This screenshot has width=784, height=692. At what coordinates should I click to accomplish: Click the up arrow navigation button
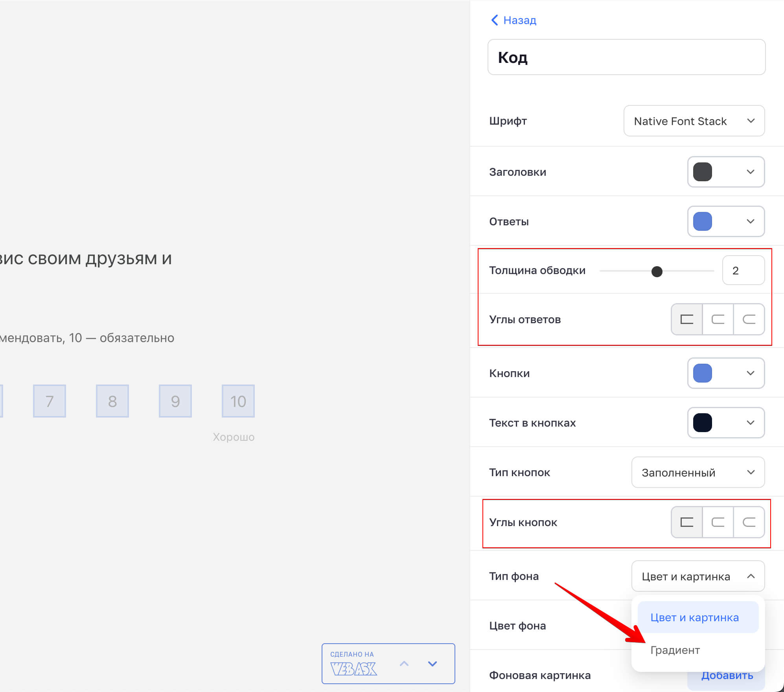coord(404,664)
